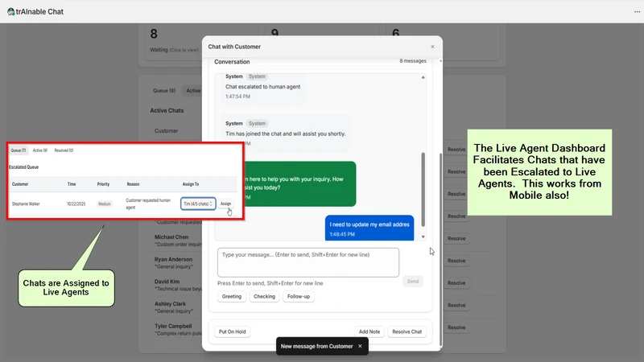Click Ryan Anderson name in Active Chats
This screenshot has width=644, height=362.
(x=173, y=259)
